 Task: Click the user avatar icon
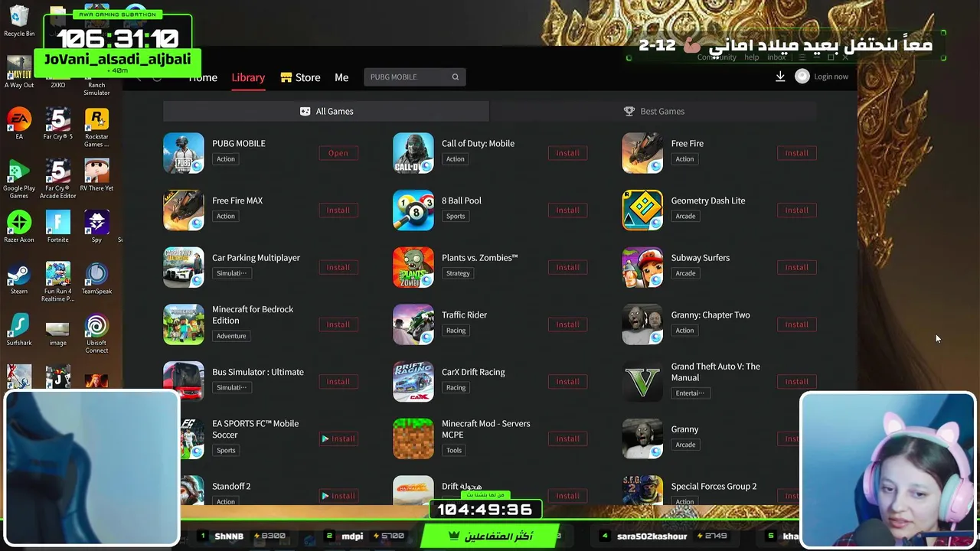tap(802, 77)
